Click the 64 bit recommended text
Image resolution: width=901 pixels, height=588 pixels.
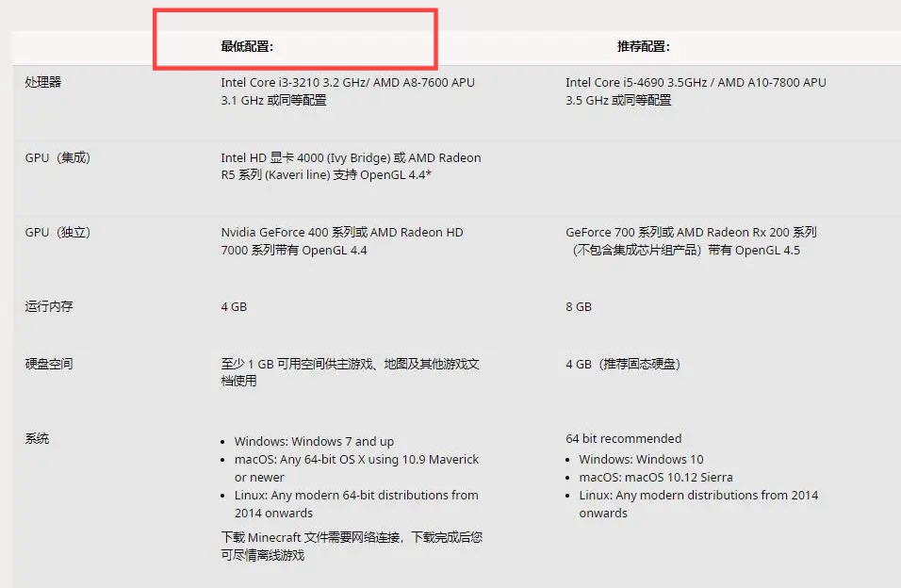pos(624,438)
